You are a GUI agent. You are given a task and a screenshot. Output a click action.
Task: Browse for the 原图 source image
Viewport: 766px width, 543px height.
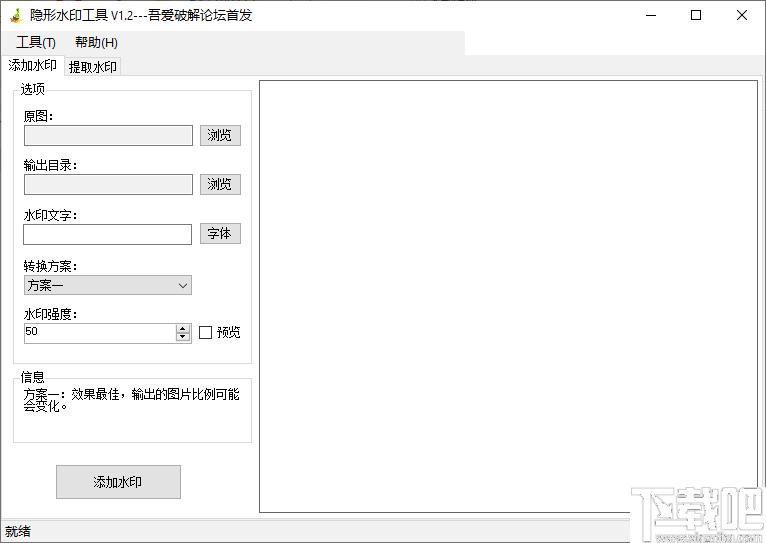(220, 135)
